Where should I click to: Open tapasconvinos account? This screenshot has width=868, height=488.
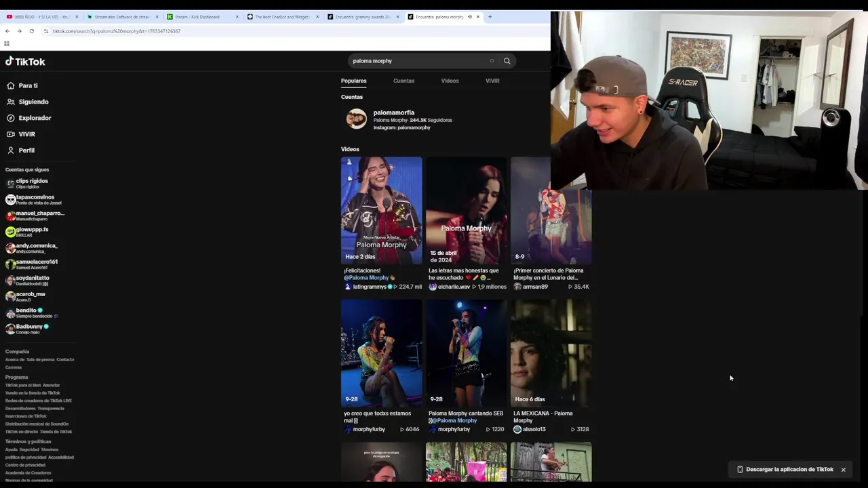(34, 200)
